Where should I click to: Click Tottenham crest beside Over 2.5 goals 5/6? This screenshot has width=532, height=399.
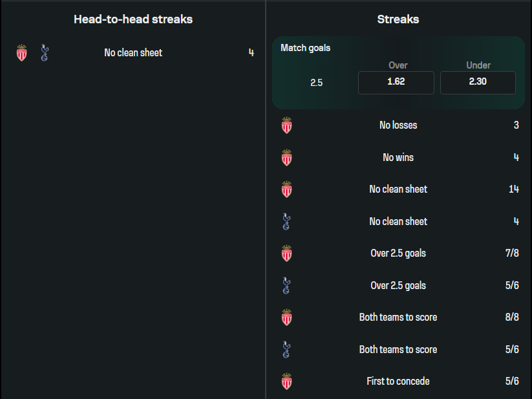[x=287, y=286]
